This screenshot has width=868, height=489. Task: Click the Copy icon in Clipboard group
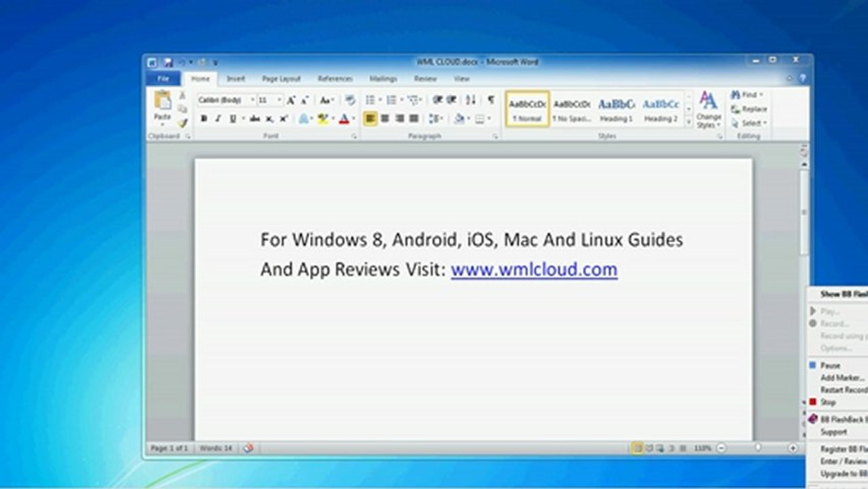(182, 109)
